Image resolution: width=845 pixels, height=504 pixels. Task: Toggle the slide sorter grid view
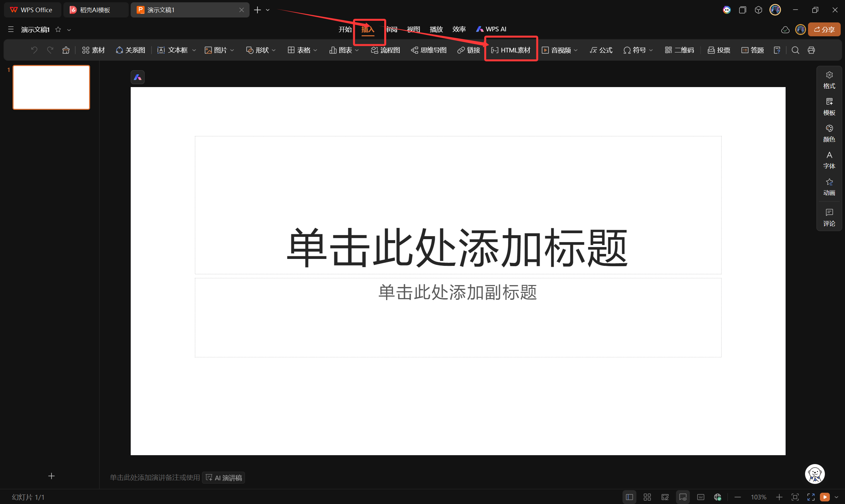click(647, 497)
